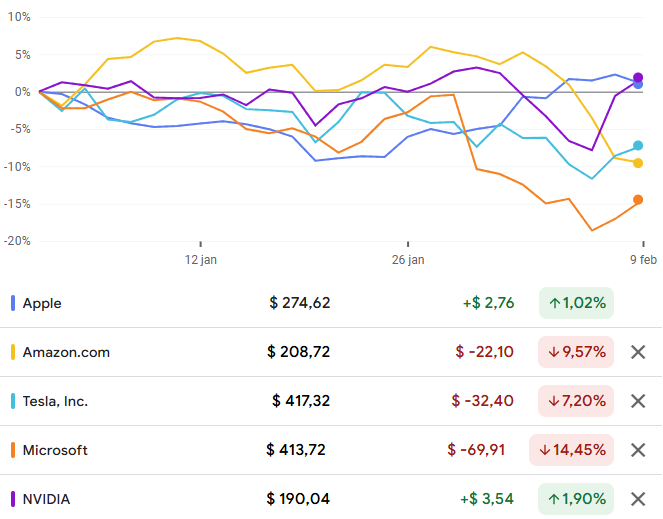Open the Microsoft stock name
The width and height of the screenshot is (663, 519).
coord(55,450)
